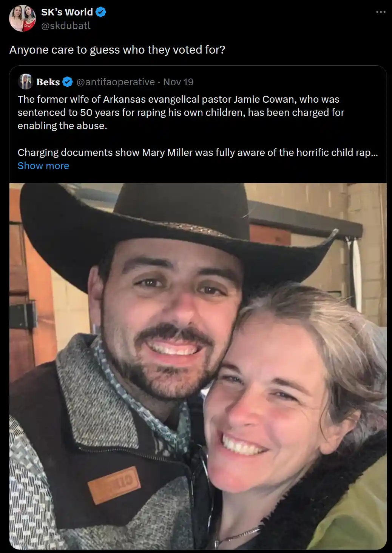
Task: Click the line starting 'Charging documents show Mary Miller'
Action: [198, 152]
